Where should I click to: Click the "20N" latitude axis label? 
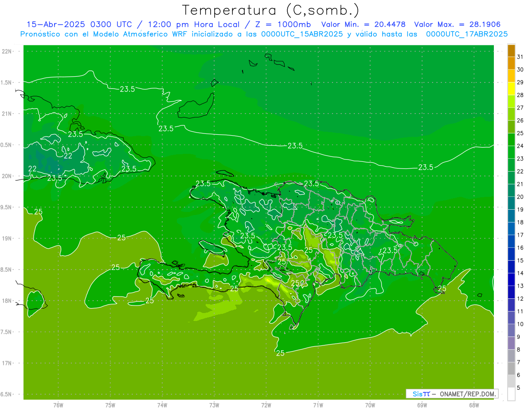[x=7, y=176]
